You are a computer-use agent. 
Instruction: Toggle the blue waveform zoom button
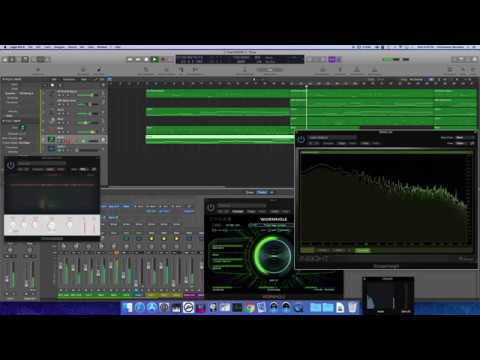(431, 79)
